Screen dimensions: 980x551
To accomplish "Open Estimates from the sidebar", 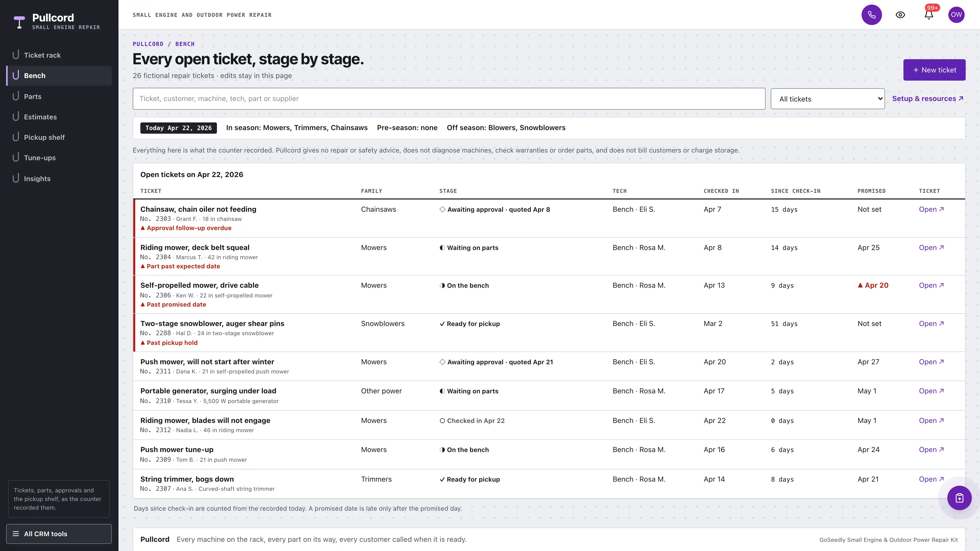I will 59,117.
